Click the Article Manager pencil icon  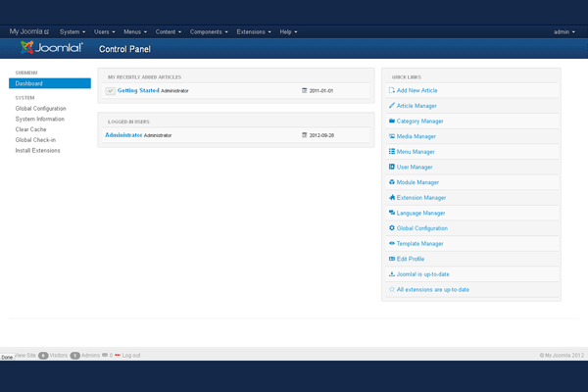point(391,106)
